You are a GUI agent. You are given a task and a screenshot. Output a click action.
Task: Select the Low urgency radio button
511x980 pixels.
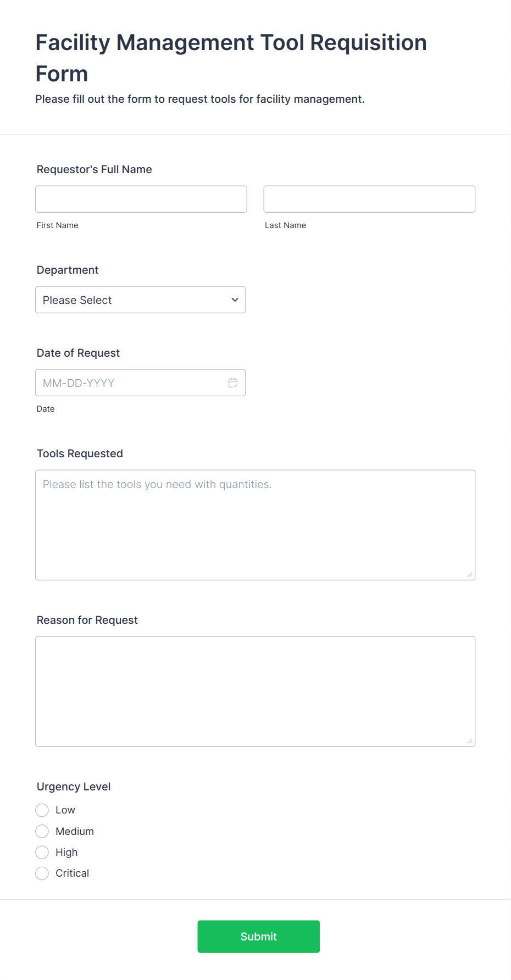(42, 810)
